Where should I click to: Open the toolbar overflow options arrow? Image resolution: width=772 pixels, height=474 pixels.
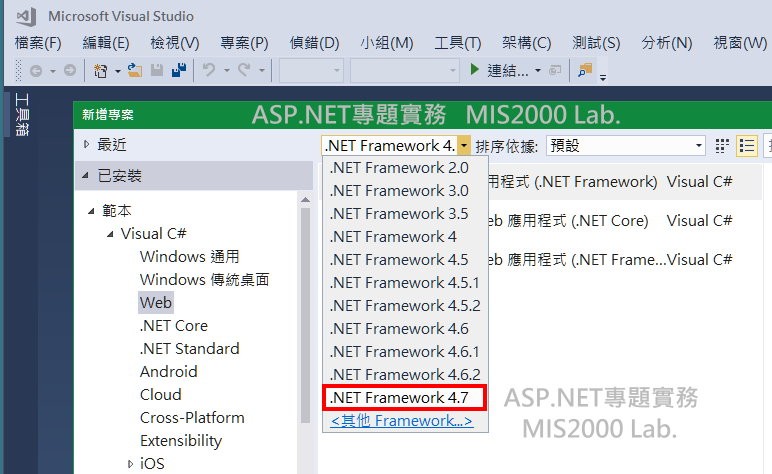[x=603, y=77]
